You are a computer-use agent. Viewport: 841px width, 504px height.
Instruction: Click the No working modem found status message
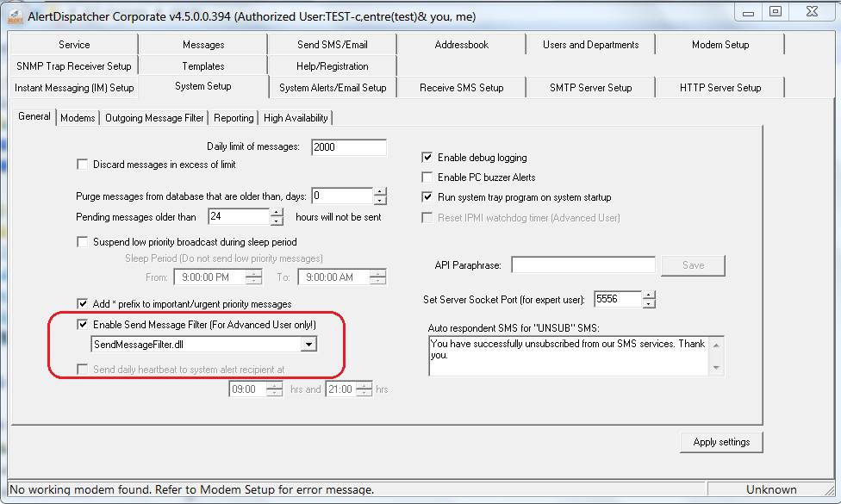[192, 489]
